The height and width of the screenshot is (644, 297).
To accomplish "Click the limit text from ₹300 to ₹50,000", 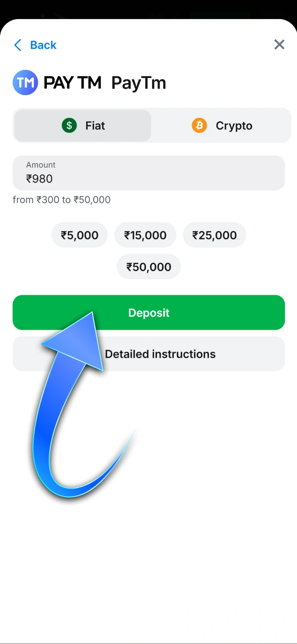I will click(x=61, y=200).
